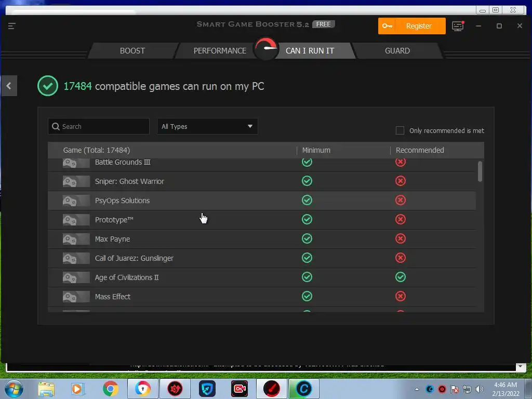
Task: Select Prototype™ game name
Action: 114,220
